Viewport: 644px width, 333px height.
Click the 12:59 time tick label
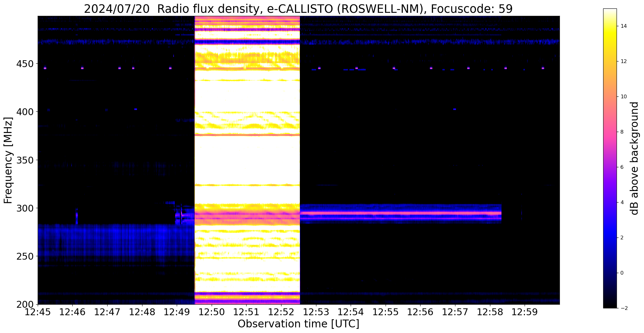(x=525, y=312)
